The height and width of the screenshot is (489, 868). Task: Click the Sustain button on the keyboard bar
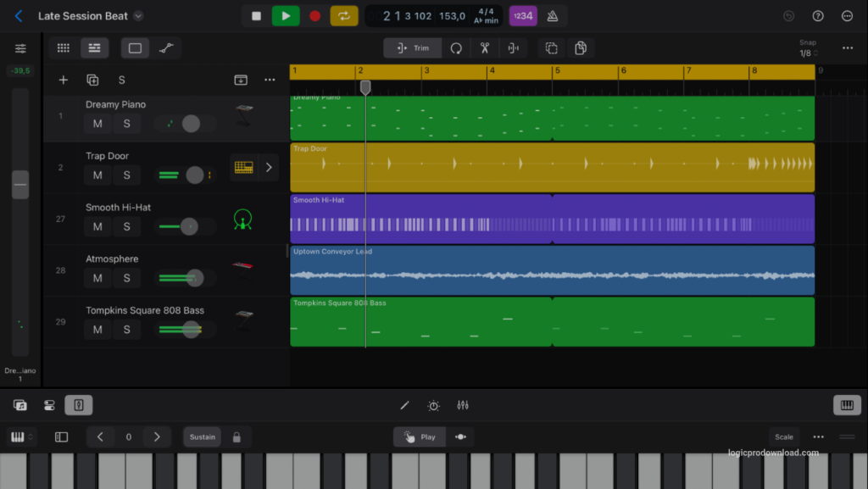click(x=202, y=436)
